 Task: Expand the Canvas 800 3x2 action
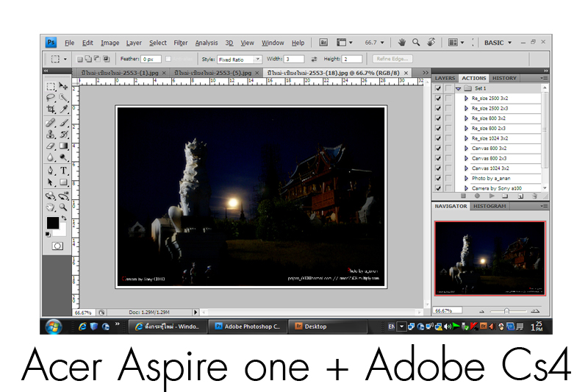(466, 149)
